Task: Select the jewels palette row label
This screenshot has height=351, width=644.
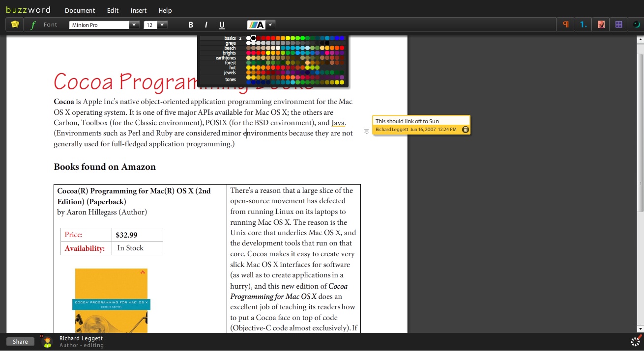Action: coord(230,73)
